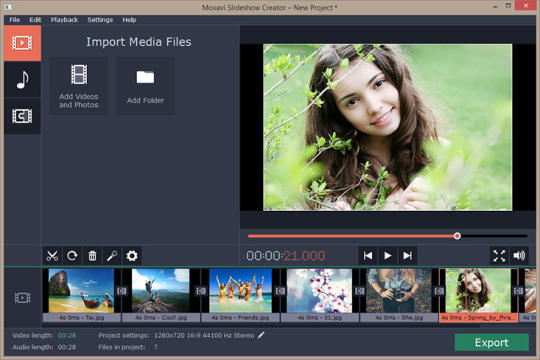This screenshot has width=540, height=360.
Task: Toggle the volume speaker icon
Action: 519,256
